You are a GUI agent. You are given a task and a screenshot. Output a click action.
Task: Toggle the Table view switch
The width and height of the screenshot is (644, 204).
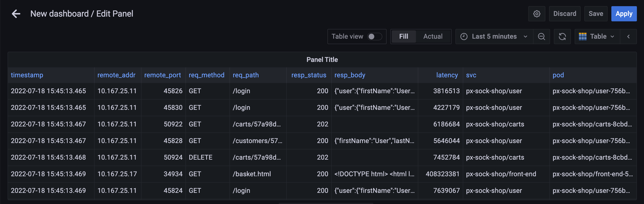[x=374, y=37]
